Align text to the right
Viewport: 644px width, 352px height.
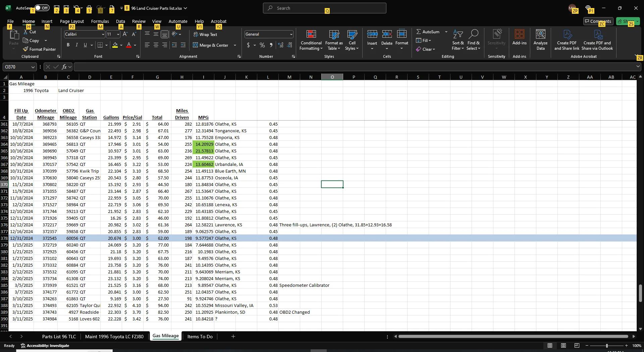[165, 45]
